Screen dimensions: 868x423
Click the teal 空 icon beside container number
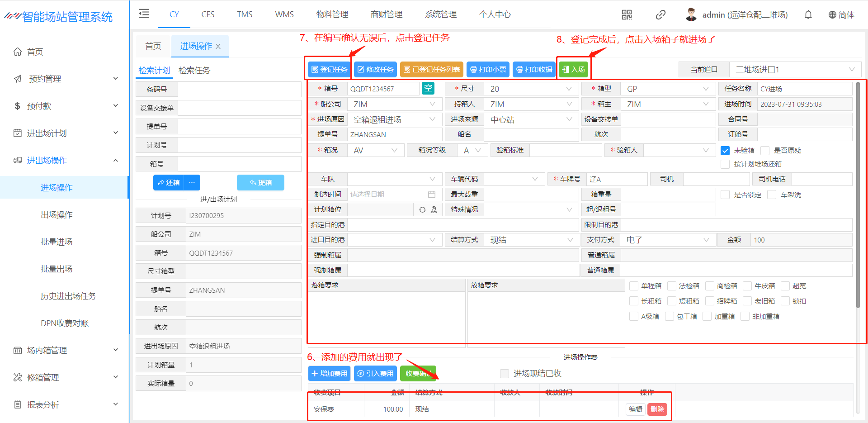point(428,88)
